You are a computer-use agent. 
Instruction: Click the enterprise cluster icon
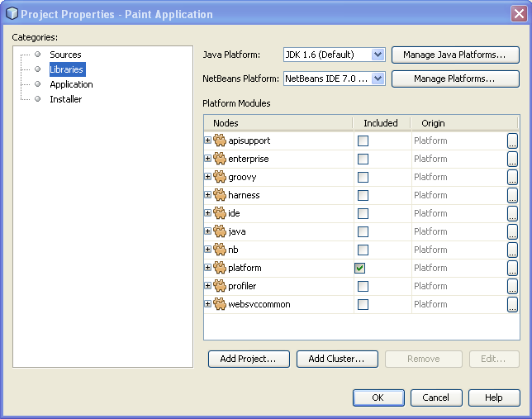coord(220,159)
